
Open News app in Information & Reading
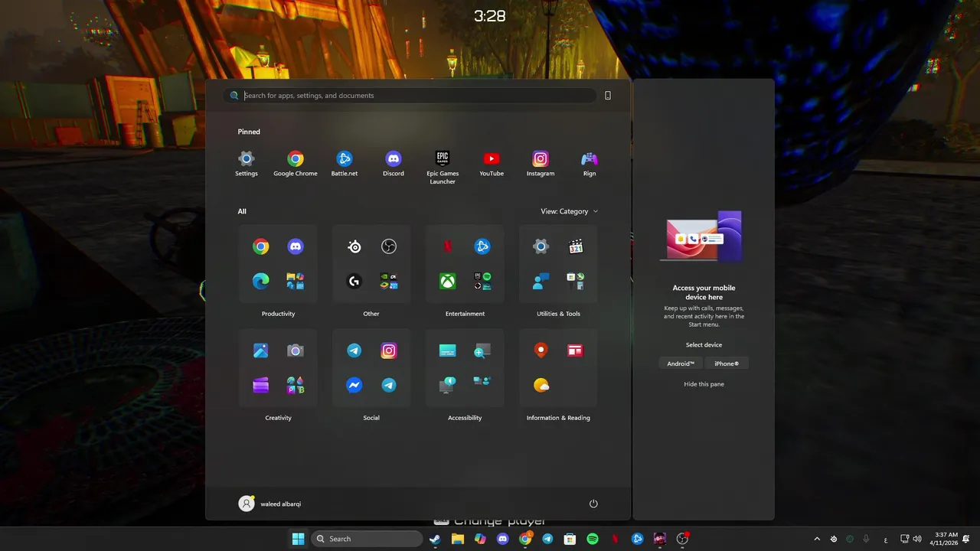576,350
